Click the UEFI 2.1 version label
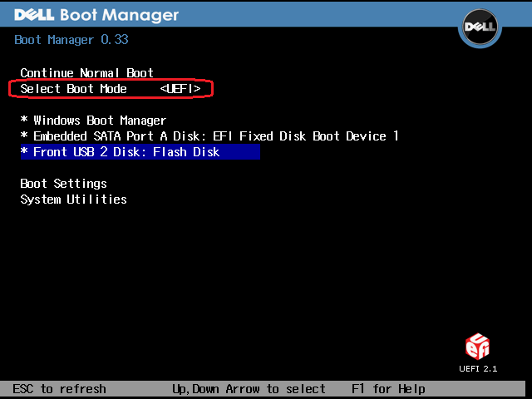The height and width of the screenshot is (399, 532). coord(477,369)
